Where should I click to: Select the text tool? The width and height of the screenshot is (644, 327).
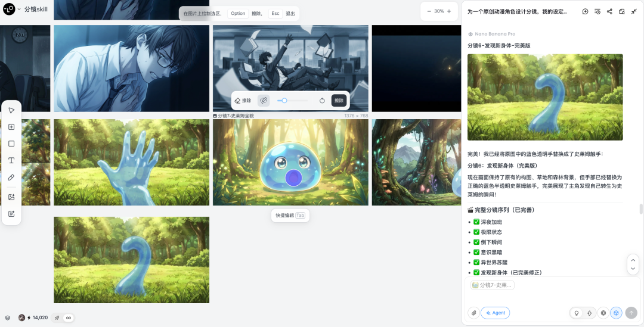click(x=11, y=160)
